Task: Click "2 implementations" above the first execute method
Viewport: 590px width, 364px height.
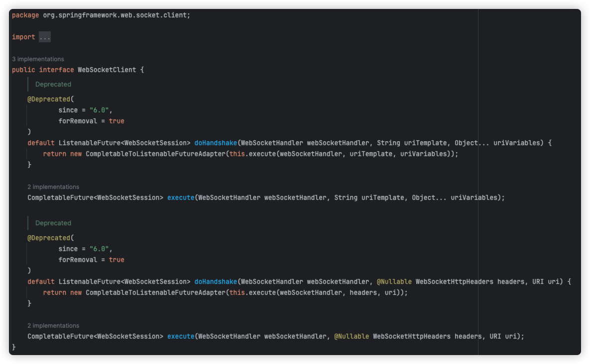Action: [53, 186]
